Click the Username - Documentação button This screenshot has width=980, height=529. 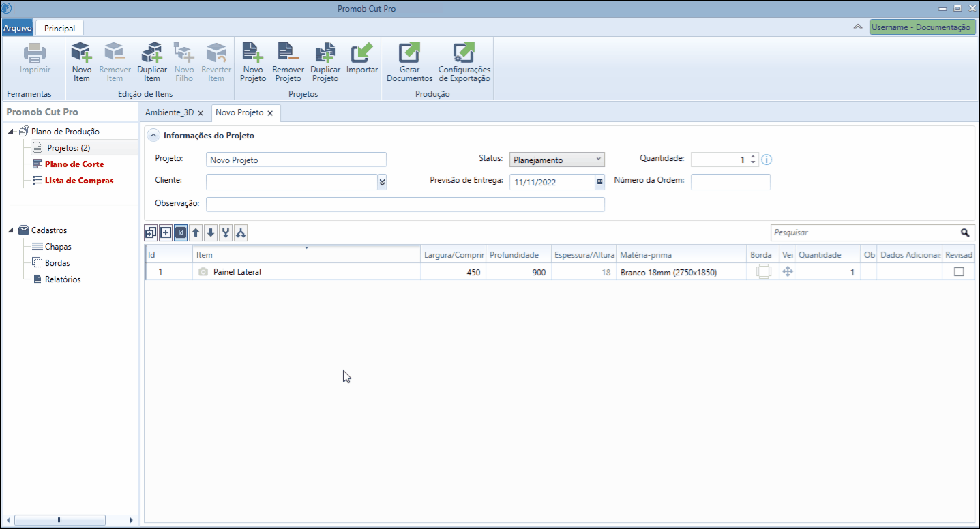922,27
